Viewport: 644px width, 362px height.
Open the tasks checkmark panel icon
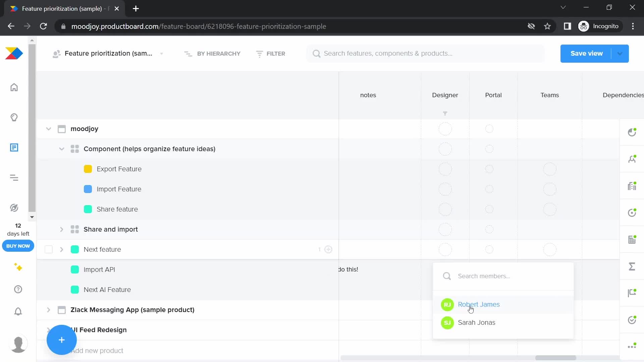click(x=632, y=320)
